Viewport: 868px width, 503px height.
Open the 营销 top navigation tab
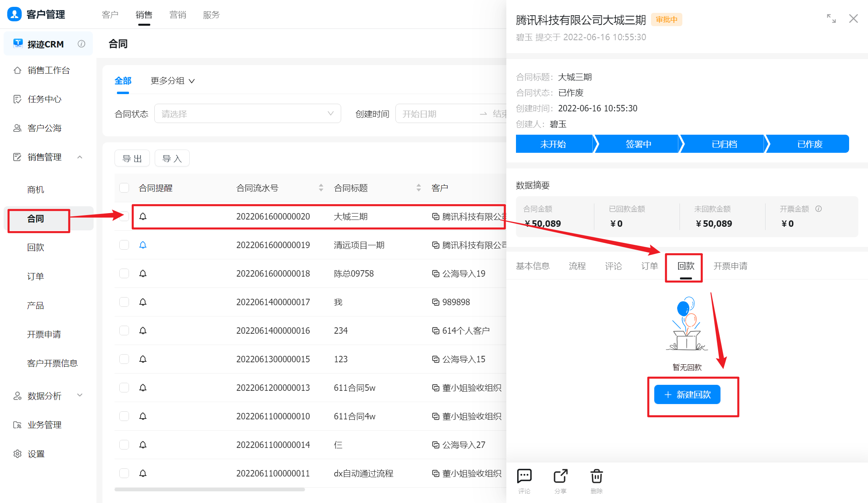click(x=177, y=15)
